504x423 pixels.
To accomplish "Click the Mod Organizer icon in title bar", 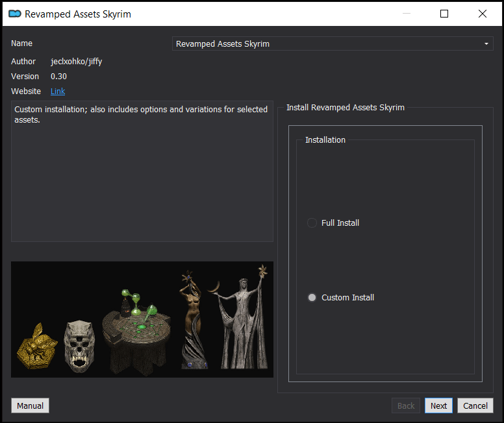I will 15,14.
